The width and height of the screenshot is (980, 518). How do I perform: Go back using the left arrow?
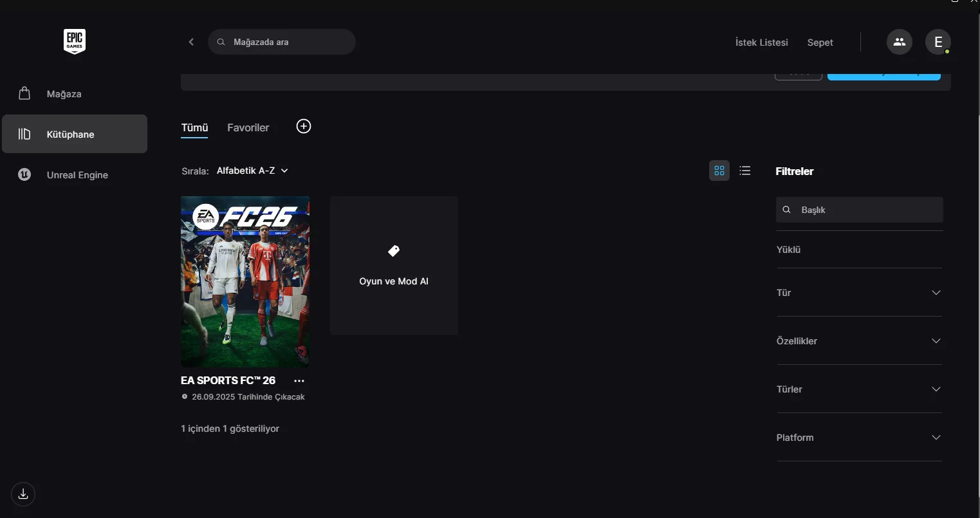(x=191, y=42)
